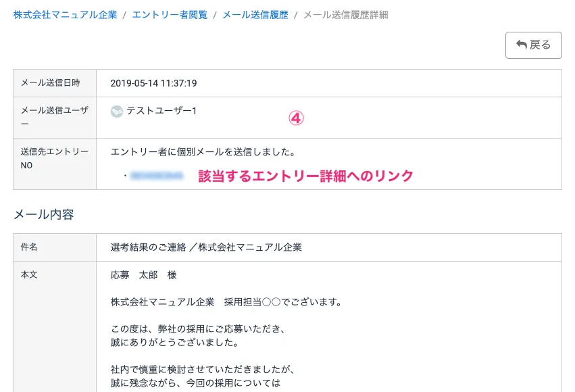Select the テストユーザー1 user name
Screen dimensions: 575x392
point(161,111)
